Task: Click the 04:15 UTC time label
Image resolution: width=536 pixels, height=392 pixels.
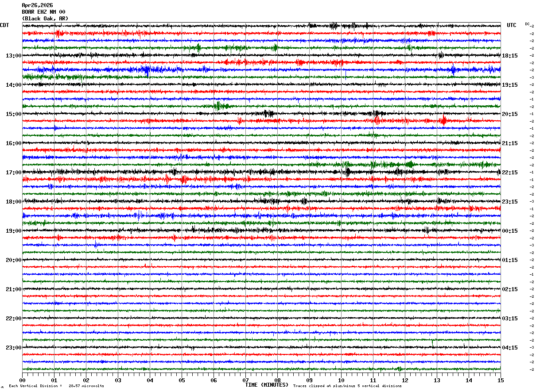Action: [510, 348]
